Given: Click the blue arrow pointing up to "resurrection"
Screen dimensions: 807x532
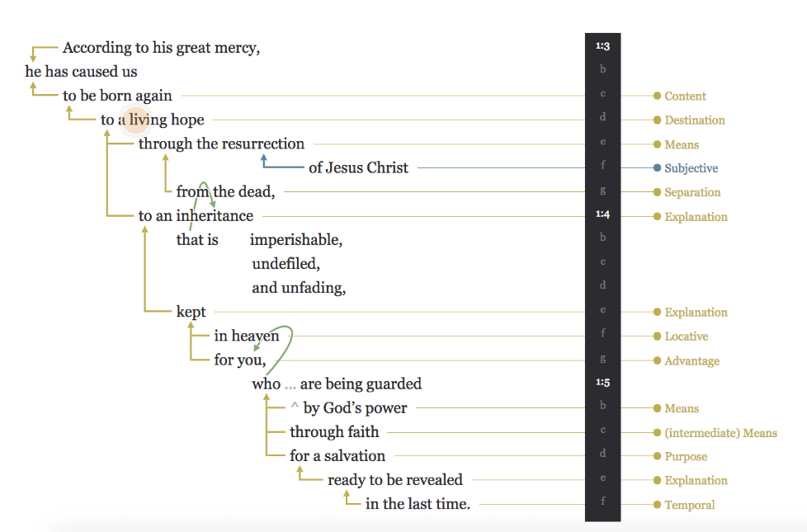Looking at the screenshot, I should (264, 159).
